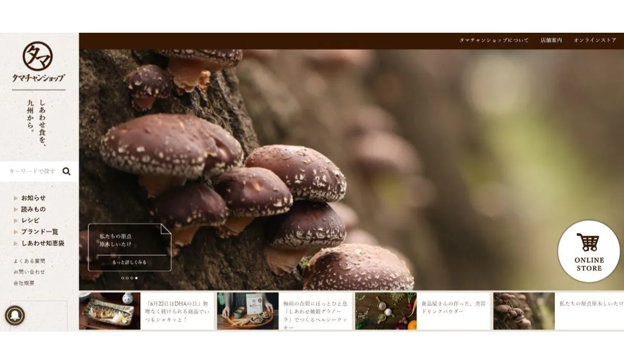The width and height of the screenshot is (624, 364).
Task: Click the notification bell icon
Action: (x=15, y=315)
